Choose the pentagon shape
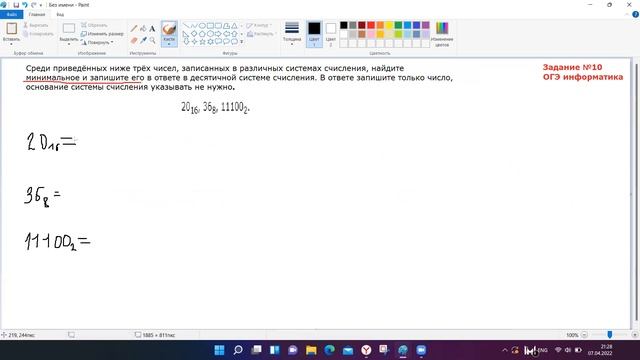 202,33
